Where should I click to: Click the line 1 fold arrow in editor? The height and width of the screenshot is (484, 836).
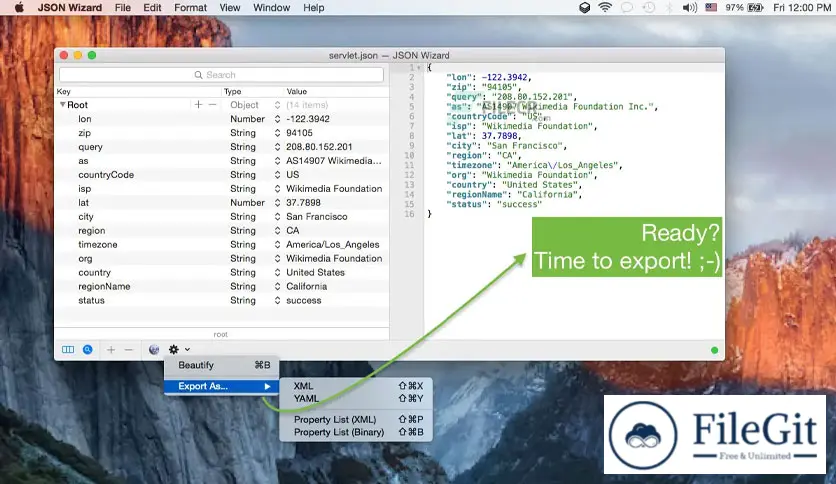[419, 68]
